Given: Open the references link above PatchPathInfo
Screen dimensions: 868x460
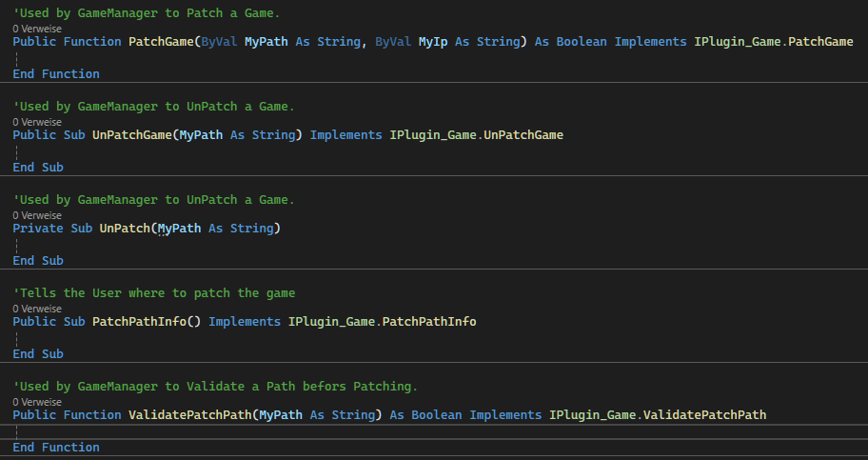Looking at the screenshot, I should click(x=37, y=309).
